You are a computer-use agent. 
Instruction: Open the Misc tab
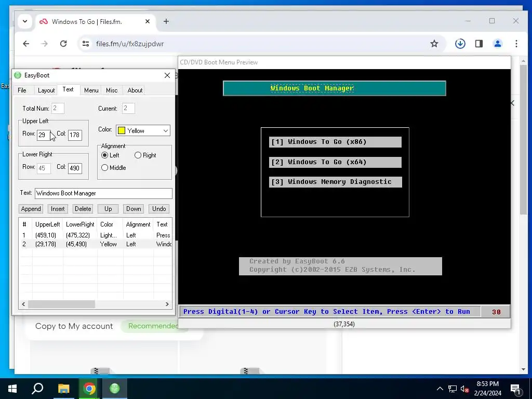pos(112,90)
